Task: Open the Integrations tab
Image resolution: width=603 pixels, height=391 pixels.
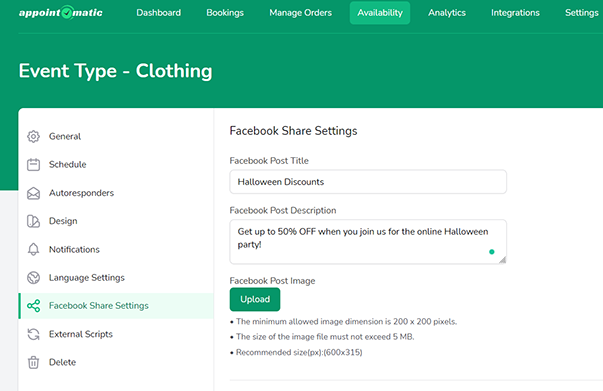Action: point(515,13)
